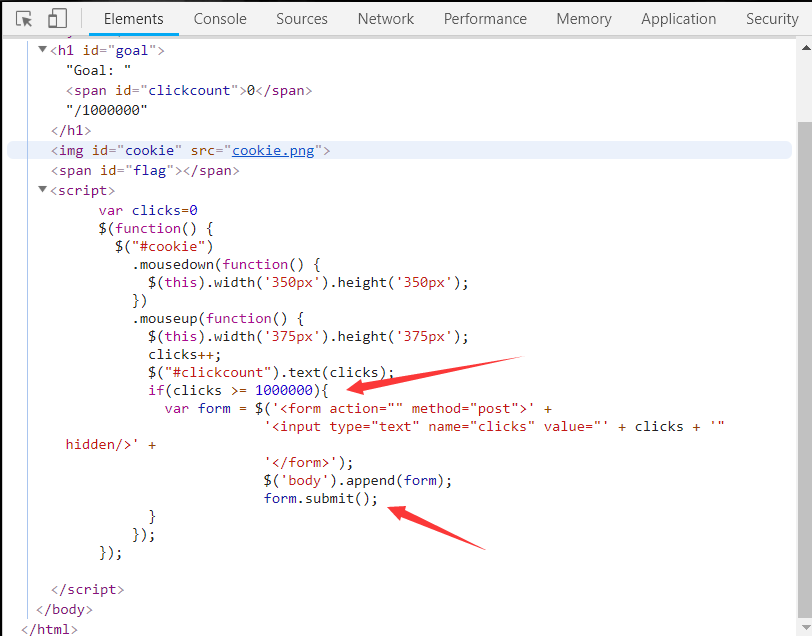
Task: Open the Security tab
Action: (772, 19)
